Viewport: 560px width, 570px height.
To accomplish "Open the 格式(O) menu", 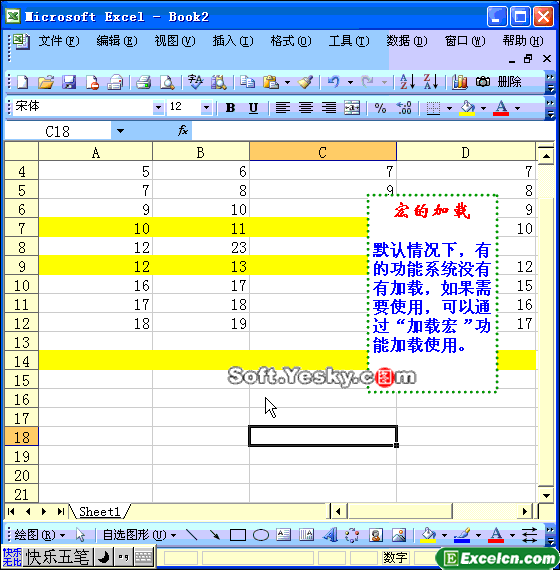I will click(291, 41).
